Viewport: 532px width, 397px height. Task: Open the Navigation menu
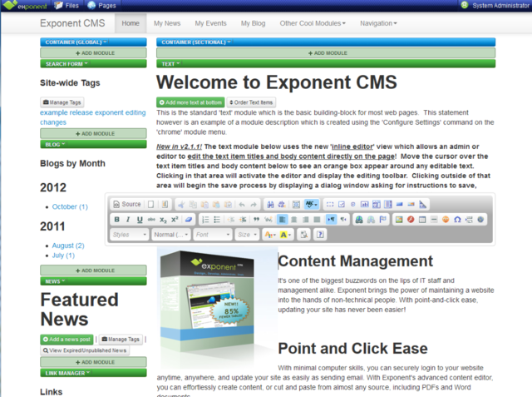pos(378,23)
